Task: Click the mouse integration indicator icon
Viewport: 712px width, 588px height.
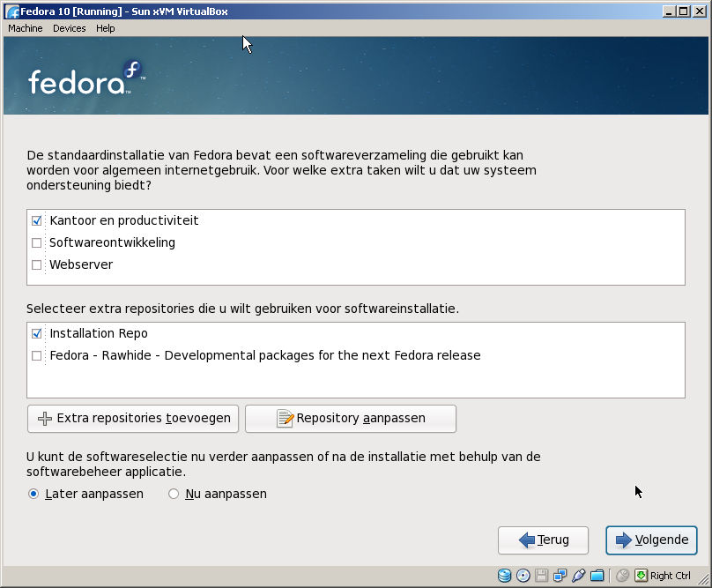Action: tap(622, 576)
